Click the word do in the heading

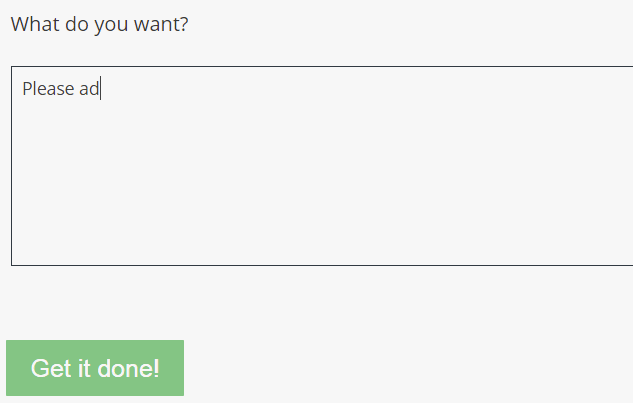[77, 24]
